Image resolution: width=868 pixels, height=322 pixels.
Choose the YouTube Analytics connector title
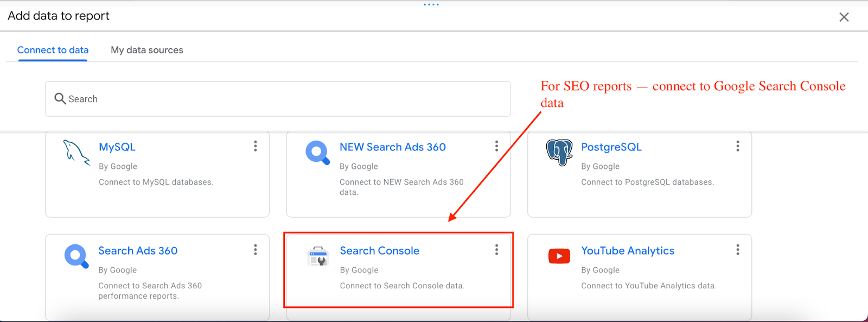[x=627, y=251]
